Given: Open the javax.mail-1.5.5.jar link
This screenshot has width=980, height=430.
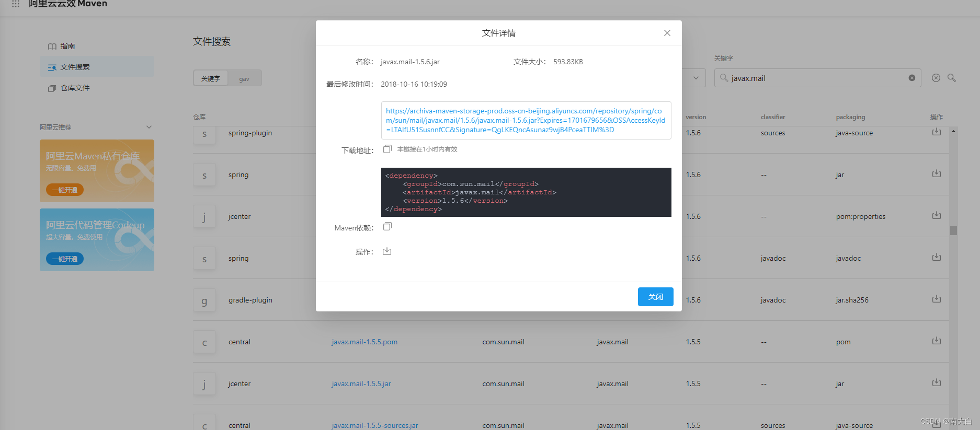Looking at the screenshot, I should [x=361, y=383].
